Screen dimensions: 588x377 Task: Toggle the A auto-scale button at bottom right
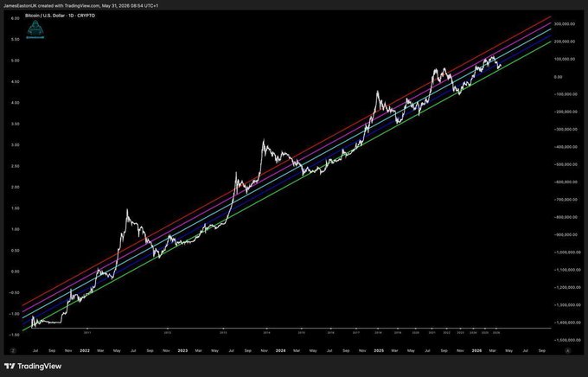(x=567, y=350)
